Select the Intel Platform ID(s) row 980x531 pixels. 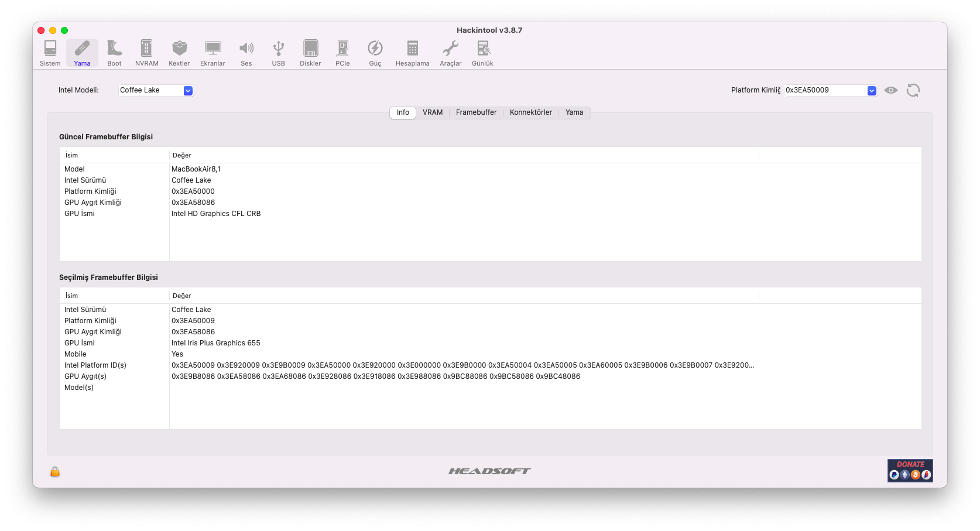491,365
